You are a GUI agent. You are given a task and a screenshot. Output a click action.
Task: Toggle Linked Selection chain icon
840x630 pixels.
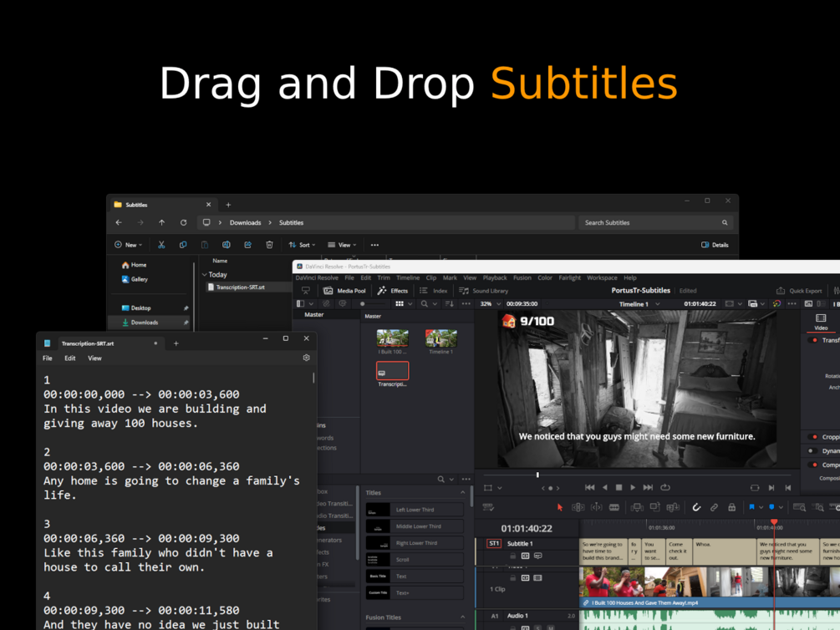[714, 507]
